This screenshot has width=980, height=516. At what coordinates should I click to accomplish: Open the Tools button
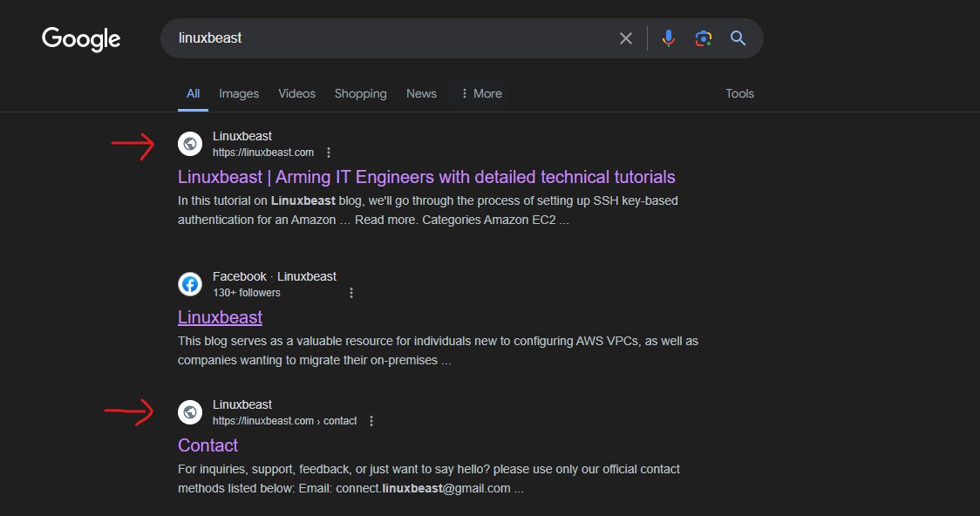tap(739, 93)
